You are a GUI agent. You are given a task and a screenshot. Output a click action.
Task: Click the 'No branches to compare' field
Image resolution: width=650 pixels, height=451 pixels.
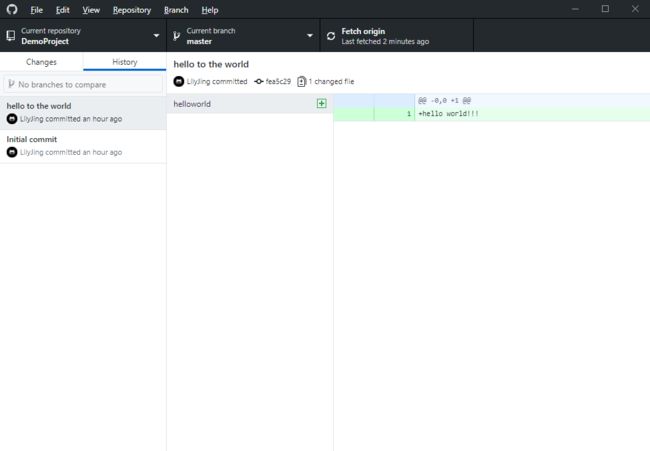[83, 85]
